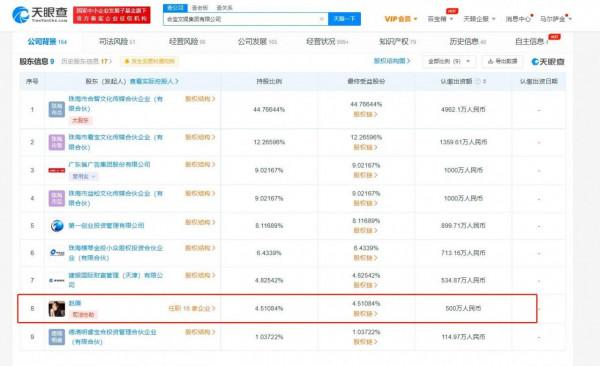Open 股权结构 link in row 1
The image size is (600, 366).
200,99
